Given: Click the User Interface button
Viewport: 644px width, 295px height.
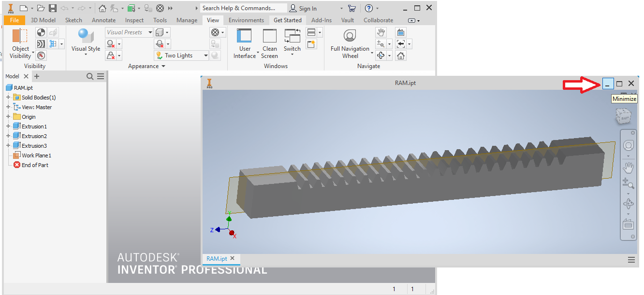Looking at the screenshot, I should click(x=245, y=43).
